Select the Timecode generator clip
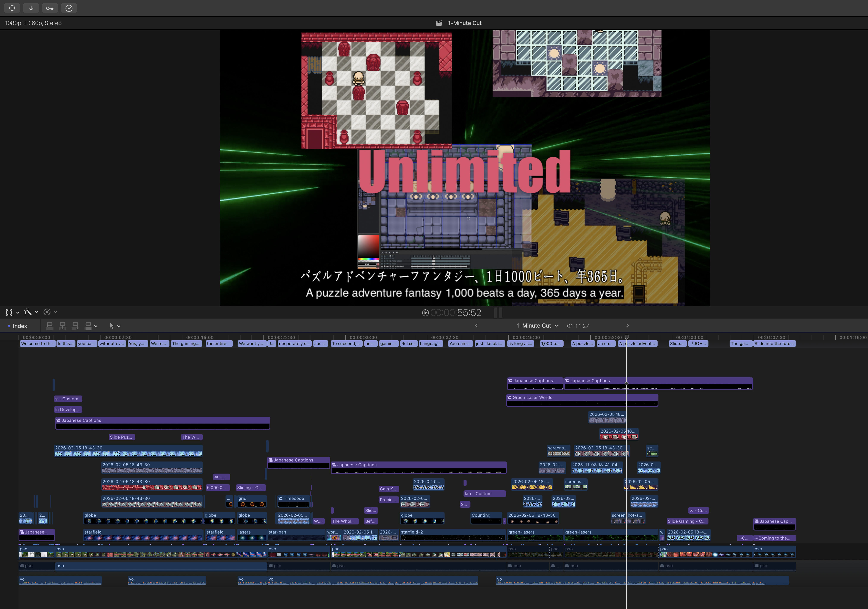Viewport: 868px width, 609px height. 293,499
